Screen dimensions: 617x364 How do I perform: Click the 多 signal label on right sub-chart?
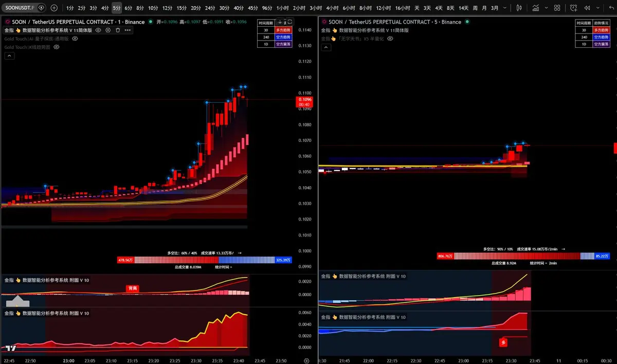[503, 342]
